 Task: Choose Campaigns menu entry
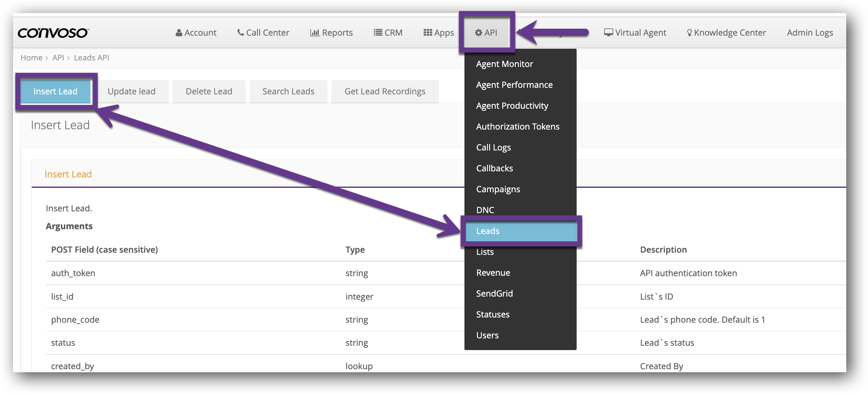[521, 189]
